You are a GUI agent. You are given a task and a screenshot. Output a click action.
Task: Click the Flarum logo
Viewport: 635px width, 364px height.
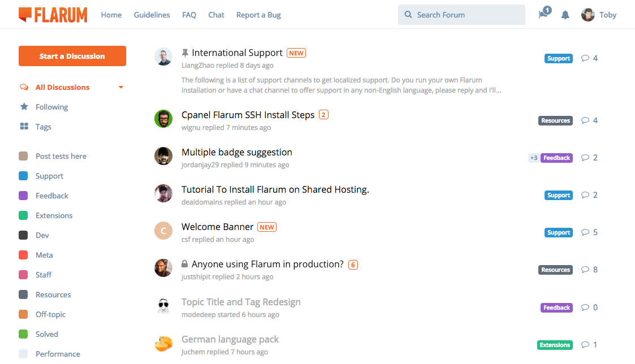coord(53,15)
